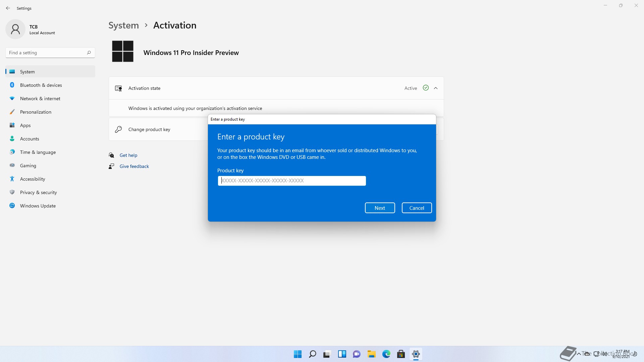The image size is (644, 362).
Task: Open File Explorer from the taskbar
Action: pos(371,354)
